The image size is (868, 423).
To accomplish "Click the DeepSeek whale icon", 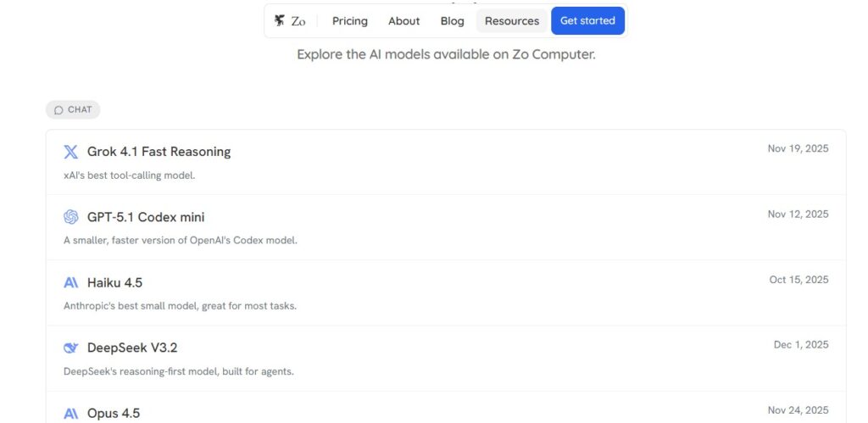I will point(71,348).
